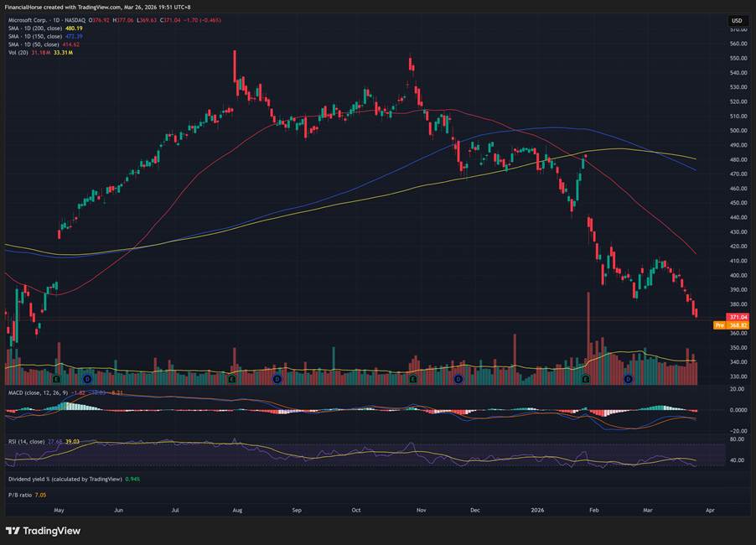Click the dividend 'D' marker in mid-May
The width and height of the screenshot is (756, 545).
click(87, 379)
